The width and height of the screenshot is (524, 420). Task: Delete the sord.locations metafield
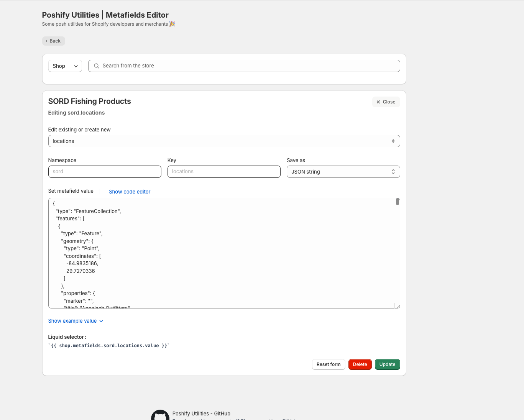point(360,364)
